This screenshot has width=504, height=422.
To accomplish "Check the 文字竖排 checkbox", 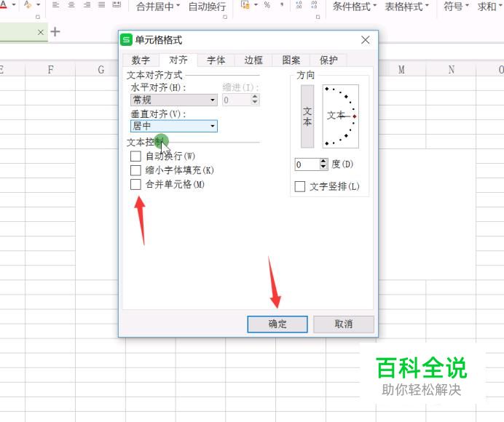I will click(x=300, y=186).
